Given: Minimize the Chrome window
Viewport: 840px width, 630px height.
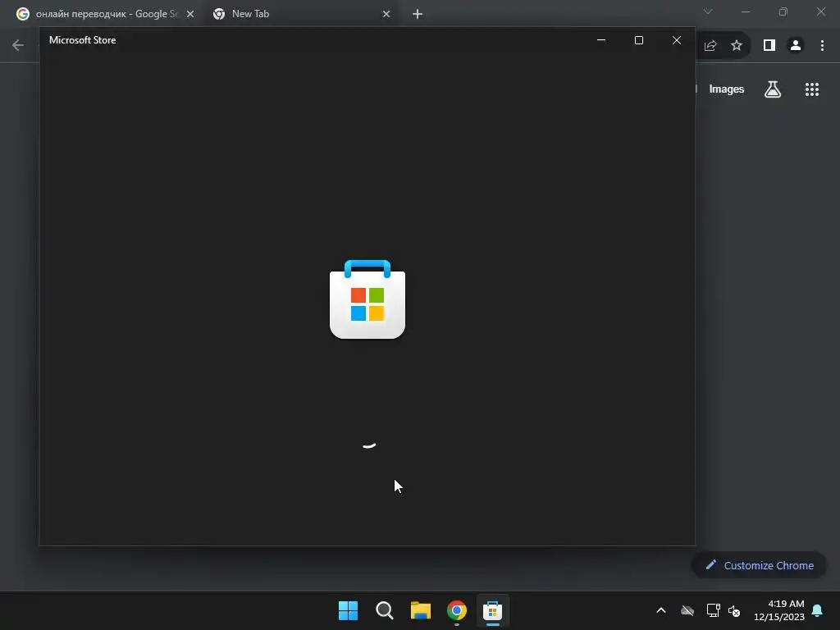Looking at the screenshot, I should pyautogui.click(x=746, y=11).
